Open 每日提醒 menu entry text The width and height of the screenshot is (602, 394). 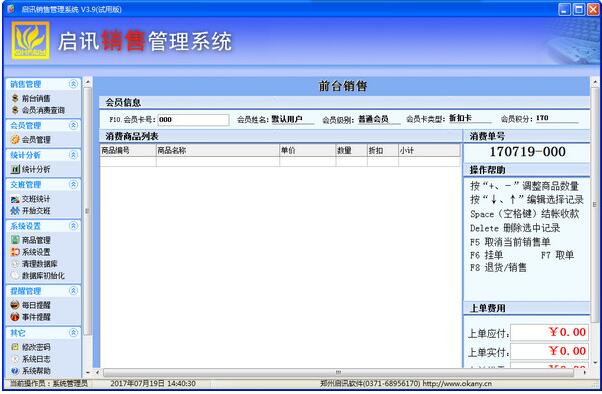click(36, 305)
